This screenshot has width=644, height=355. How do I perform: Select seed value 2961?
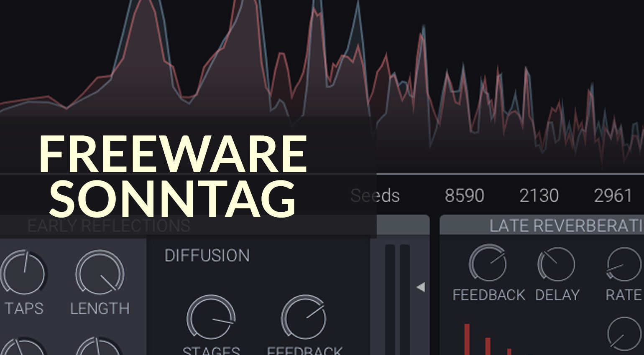pyautogui.click(x=613, y=195)
